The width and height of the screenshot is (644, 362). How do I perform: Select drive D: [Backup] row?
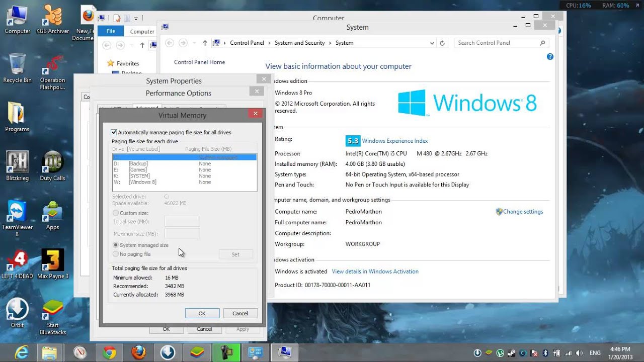tap(184, 164)
